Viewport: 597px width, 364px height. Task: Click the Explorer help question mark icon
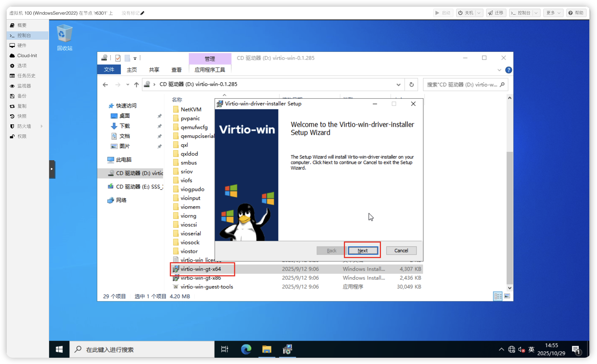(508, 70)
